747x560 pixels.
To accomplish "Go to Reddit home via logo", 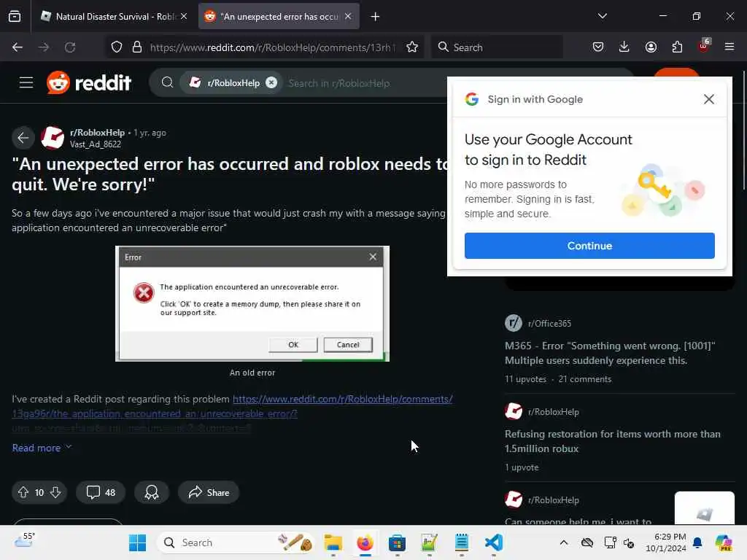I will 89,83.
